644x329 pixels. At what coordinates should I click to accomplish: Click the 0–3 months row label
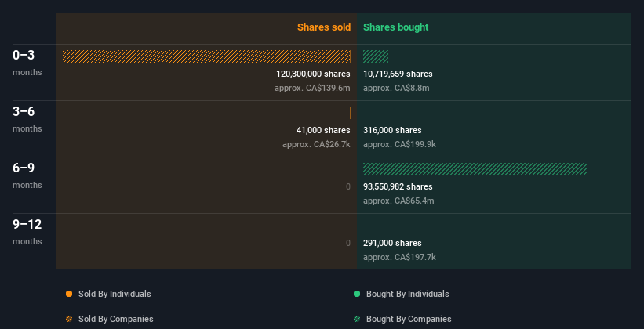click(x=27, y=63)
